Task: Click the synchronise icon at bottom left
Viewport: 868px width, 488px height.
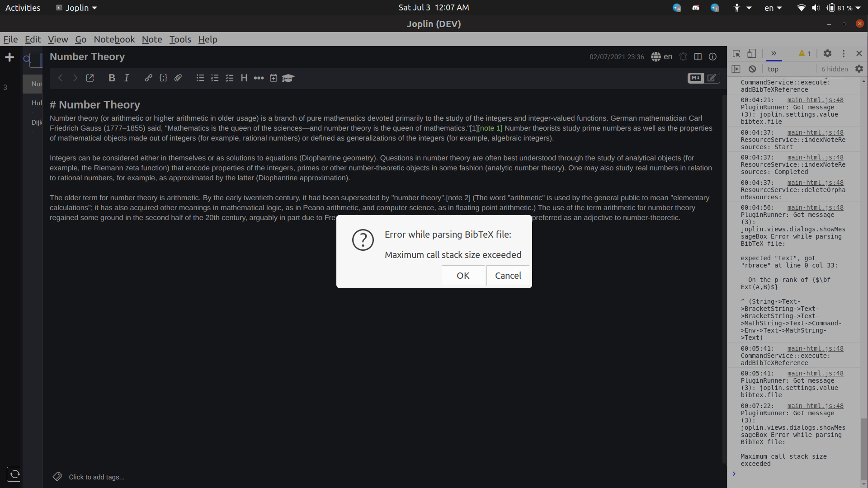Action: click(x=14, y=474)
